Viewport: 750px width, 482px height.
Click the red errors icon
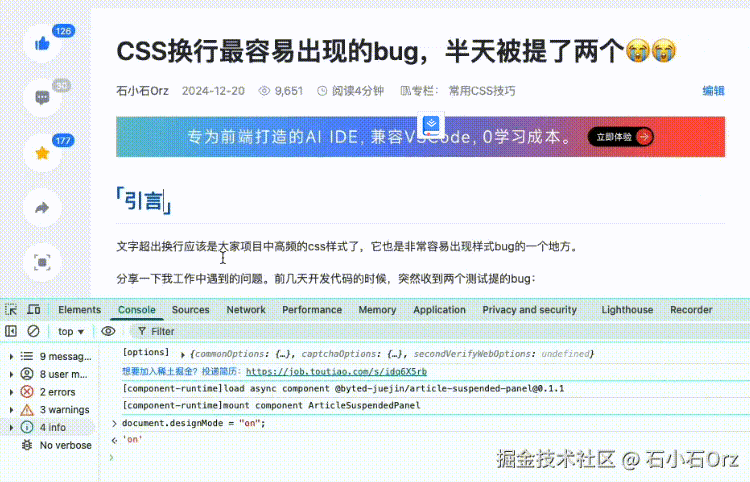tap(27, 392)
